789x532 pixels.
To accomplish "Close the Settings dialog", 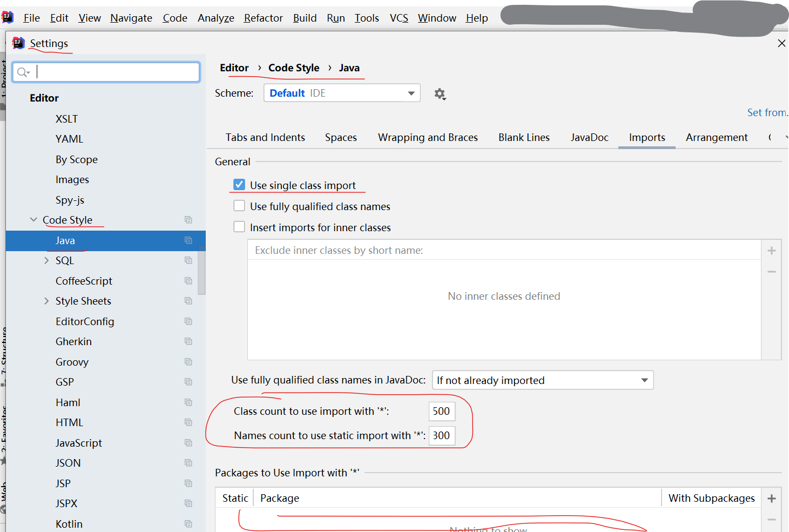I will (x=781, y=43).
